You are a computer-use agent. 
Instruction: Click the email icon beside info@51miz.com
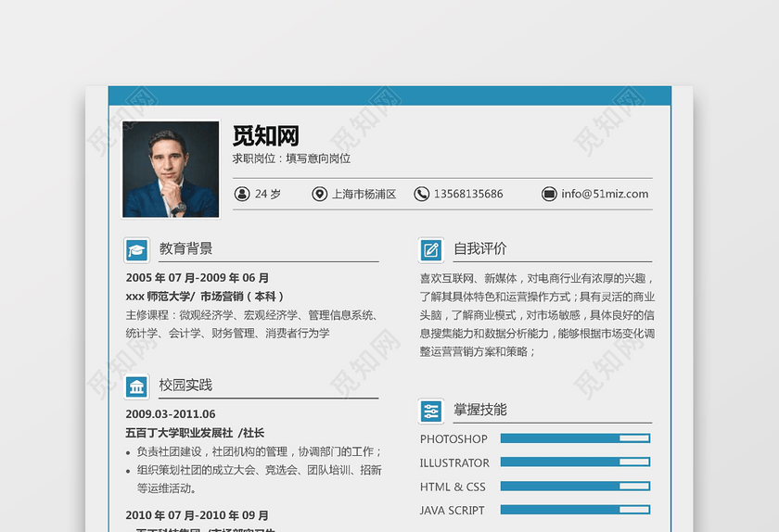[549, 194]
